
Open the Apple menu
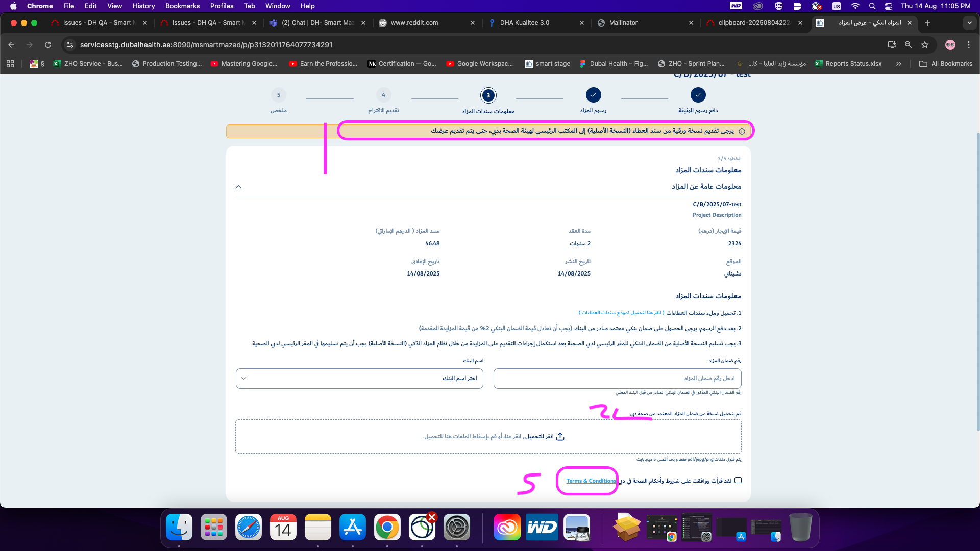click(x=14, y=6)
